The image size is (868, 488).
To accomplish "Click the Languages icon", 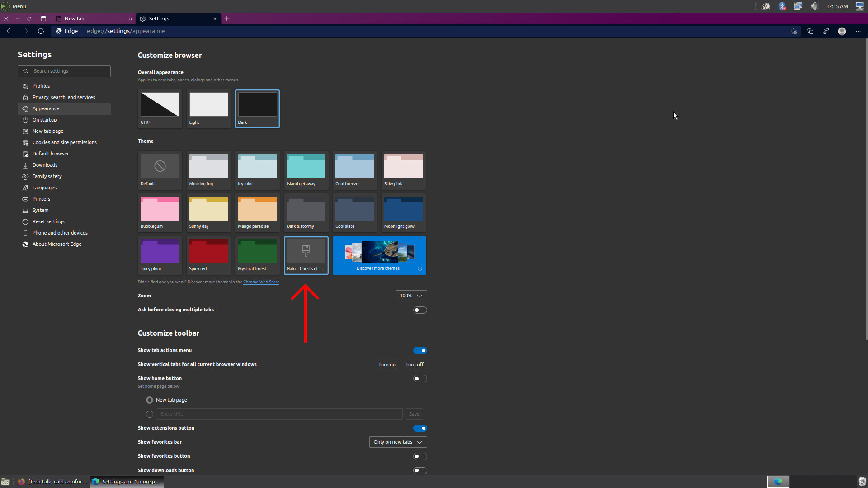I will tap(25, 188).
